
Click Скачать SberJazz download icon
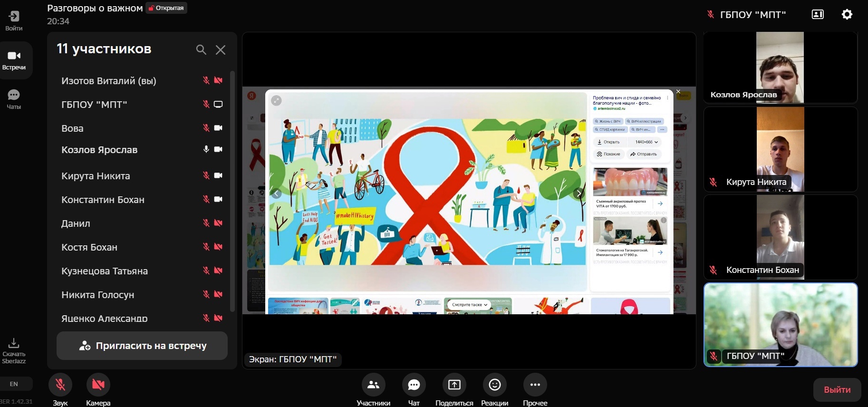(x=14, y=351)
